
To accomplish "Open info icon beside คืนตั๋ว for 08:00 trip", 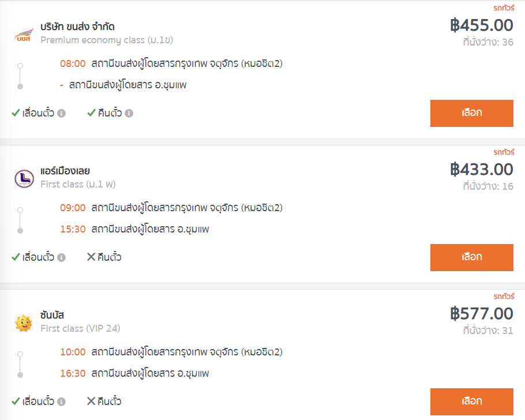I will [129, 113].
